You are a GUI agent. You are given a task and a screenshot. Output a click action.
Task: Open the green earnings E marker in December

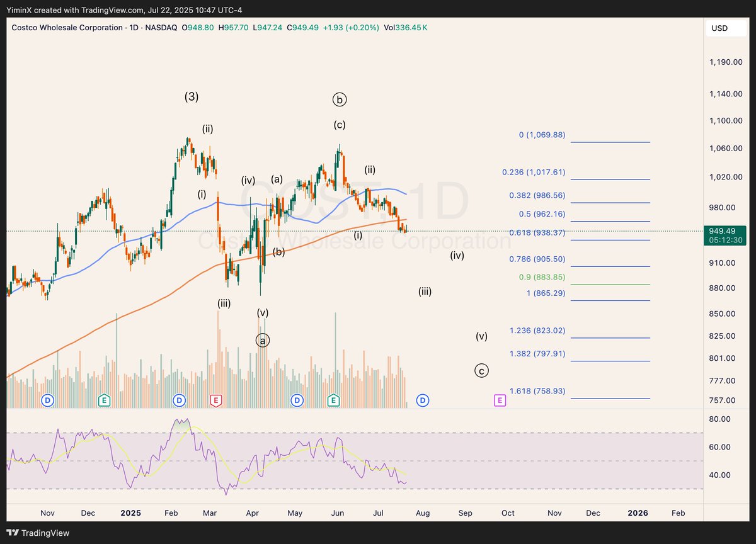click(x=105, y=400)
